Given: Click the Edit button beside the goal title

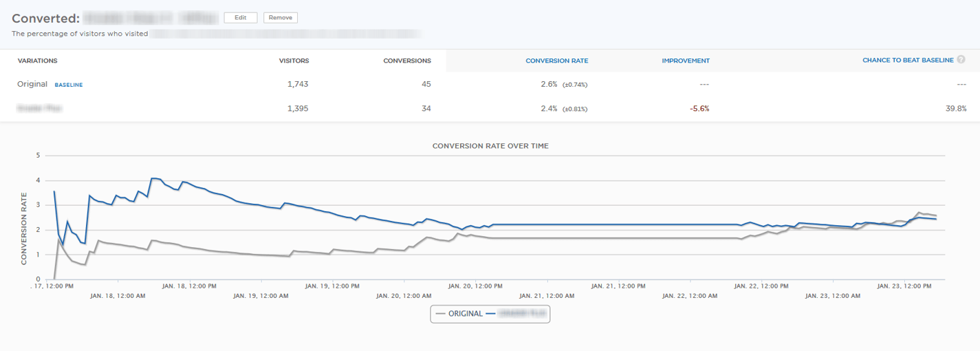Looking at the screenshot, I should pyautogui.click(x=240, y=18).
